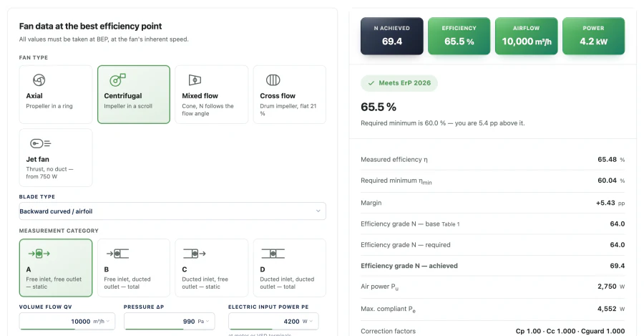Click category D ducted inlet outlet icon
This screenshot has width=644, height=336.
[x=273, y=254]
